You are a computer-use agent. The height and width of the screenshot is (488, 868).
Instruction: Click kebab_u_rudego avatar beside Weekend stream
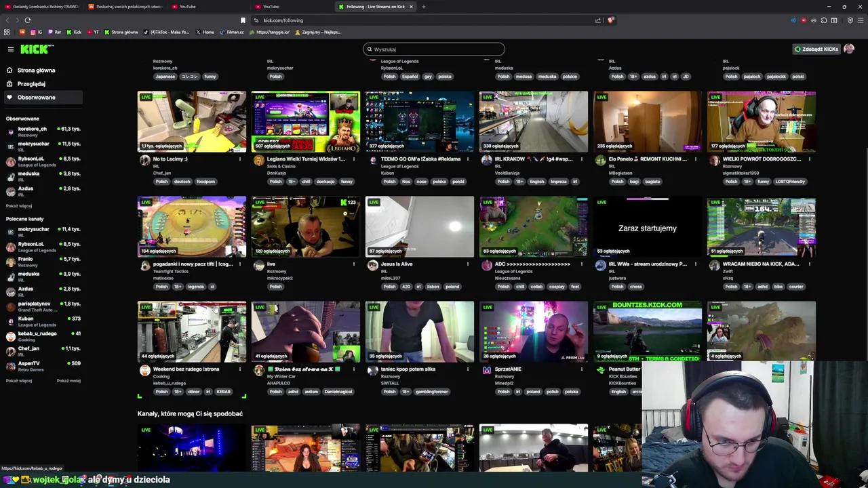pos(144,371)
